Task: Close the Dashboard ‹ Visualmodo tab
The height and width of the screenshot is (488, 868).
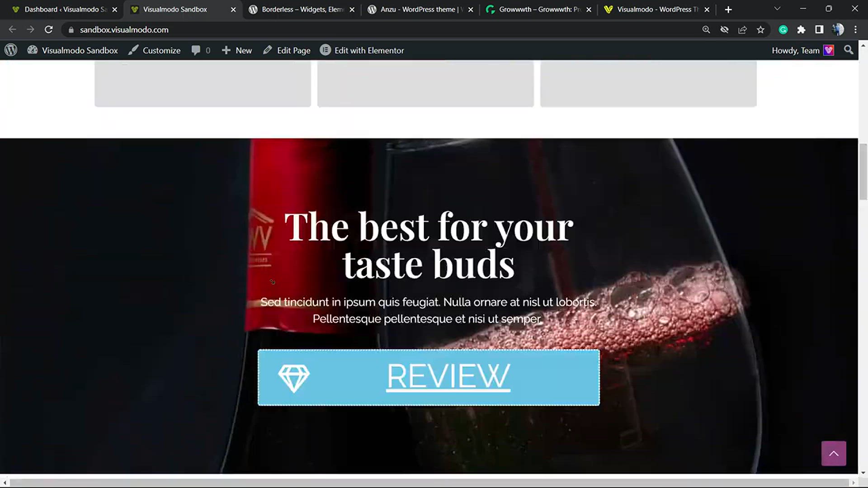Action: (114, 9)
